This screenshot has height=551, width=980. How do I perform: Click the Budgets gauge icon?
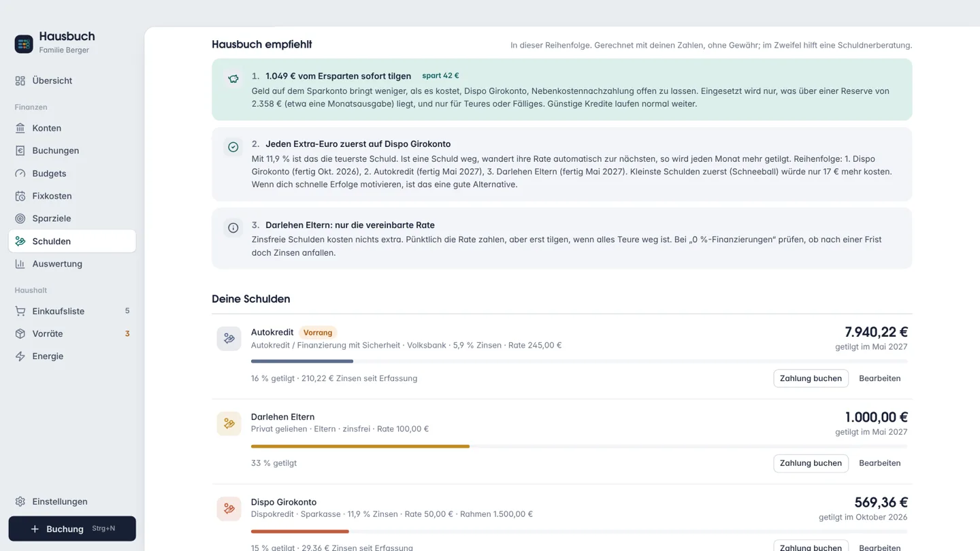pyautogui.click(x=20, y=173)
